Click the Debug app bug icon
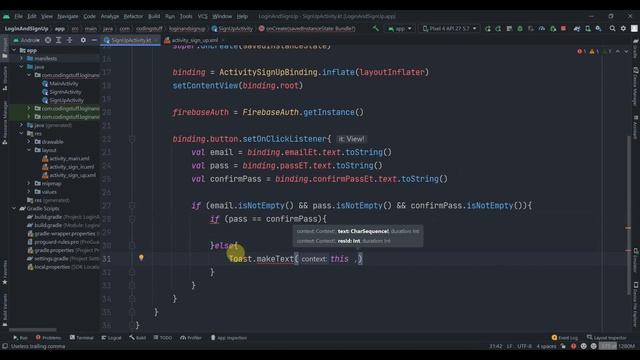The width and height of the screenshot is (640, 360). coord(520,29)
